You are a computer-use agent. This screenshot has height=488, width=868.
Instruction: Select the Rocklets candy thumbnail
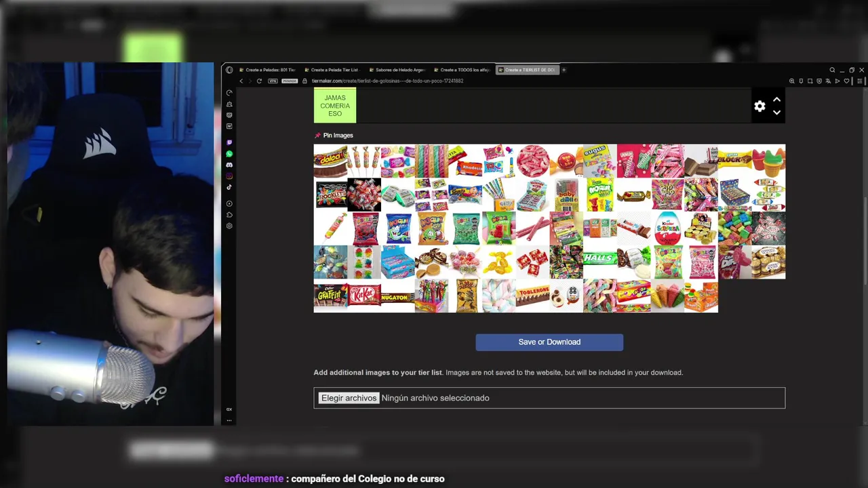point(330,195)
